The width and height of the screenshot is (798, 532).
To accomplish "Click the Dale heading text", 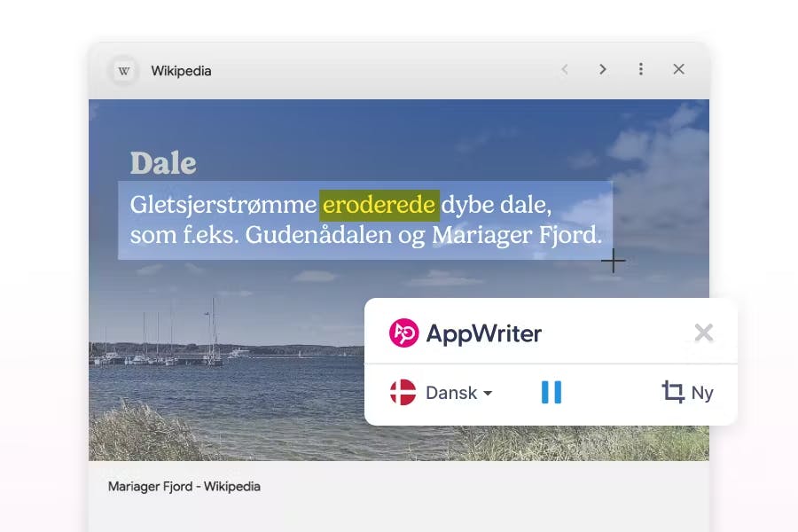I will pyautogui.click(x=164, y=163).
